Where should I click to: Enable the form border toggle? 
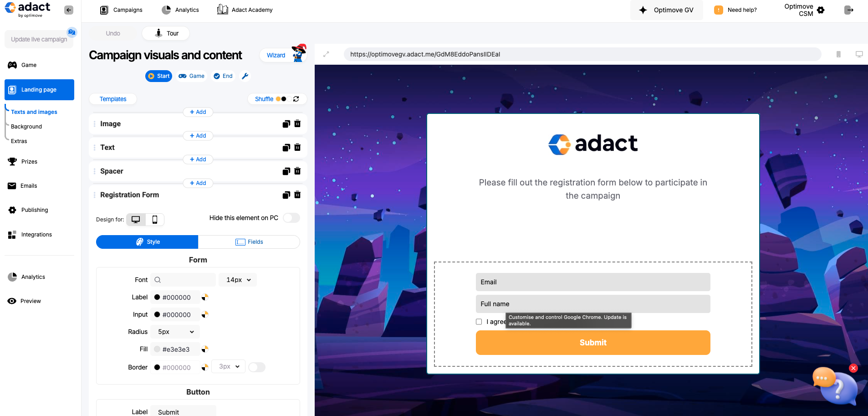(257, 367)
